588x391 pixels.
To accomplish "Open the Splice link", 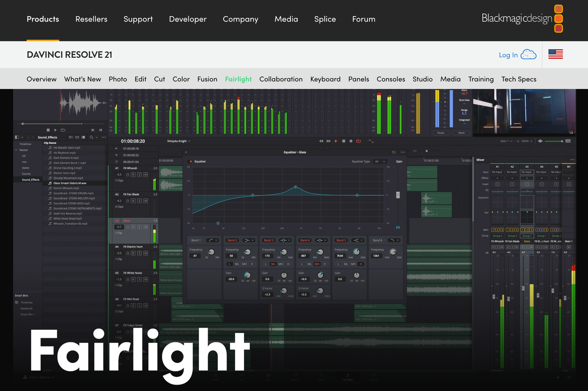I will click(x=325, y=19).
